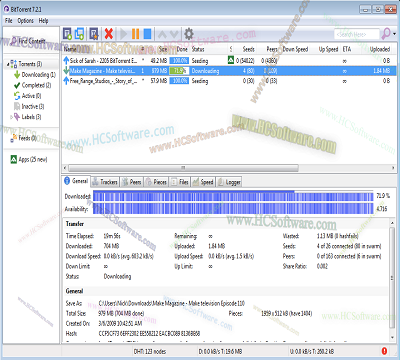The image size is (400, 360).
Task: Click DHT nodes status bar entry
Action: pyautogui.click(x=150, y=351)
